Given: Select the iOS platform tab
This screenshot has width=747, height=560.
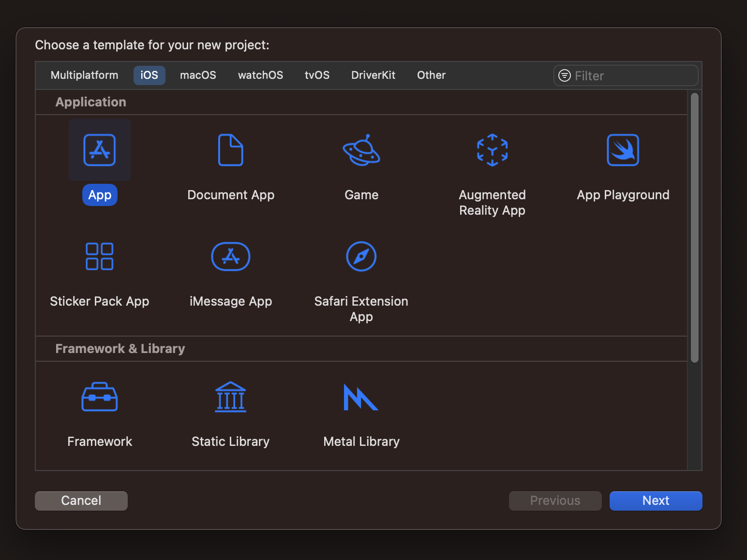Looking at the screenshot, I should pos(149,75).
